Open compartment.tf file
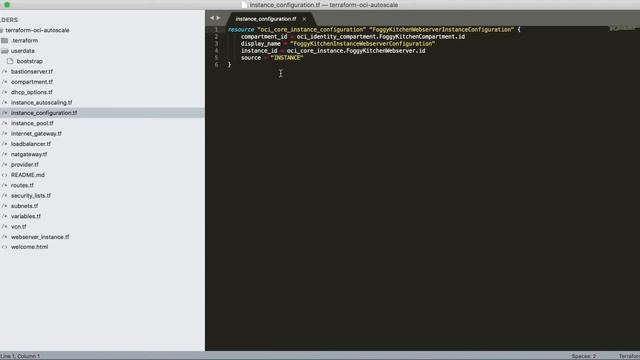 point(32,82)
